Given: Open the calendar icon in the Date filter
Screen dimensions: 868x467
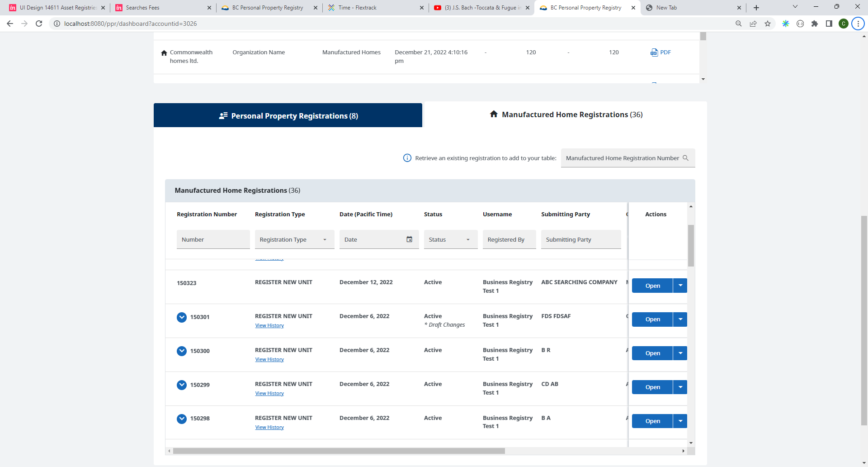Looking at the screenshot, I should (409, 239).
